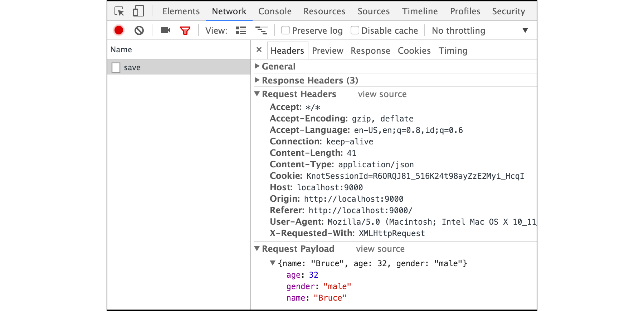Enable the Preserve log checkbox
Image resolution: width=644 pixels, height=311 pixels.
286,30
